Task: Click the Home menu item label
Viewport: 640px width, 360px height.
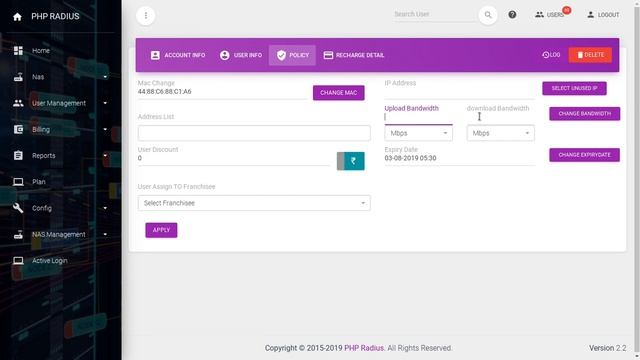Action: (41, 51)
